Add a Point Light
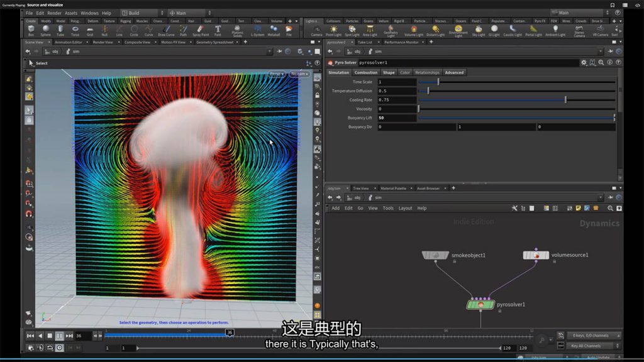The width and height of the screenshot is (644, 362). point(333,31)
